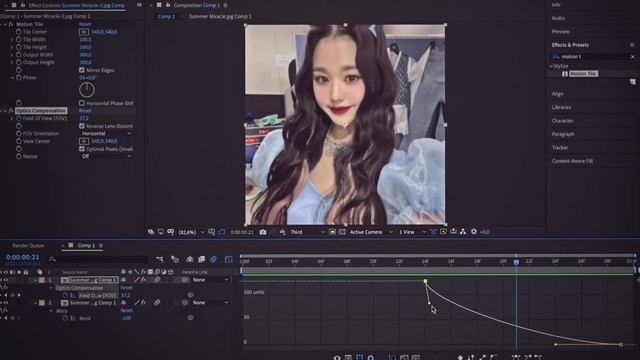Open the resolution Third dropdown
This screenshot has height=360, width=640.
point(307,232)
